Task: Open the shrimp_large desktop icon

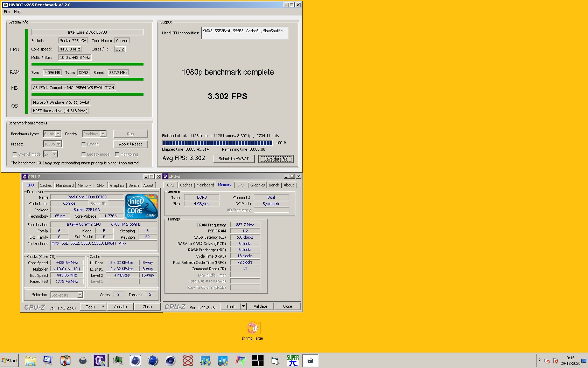Action: [x=252, y=330]
